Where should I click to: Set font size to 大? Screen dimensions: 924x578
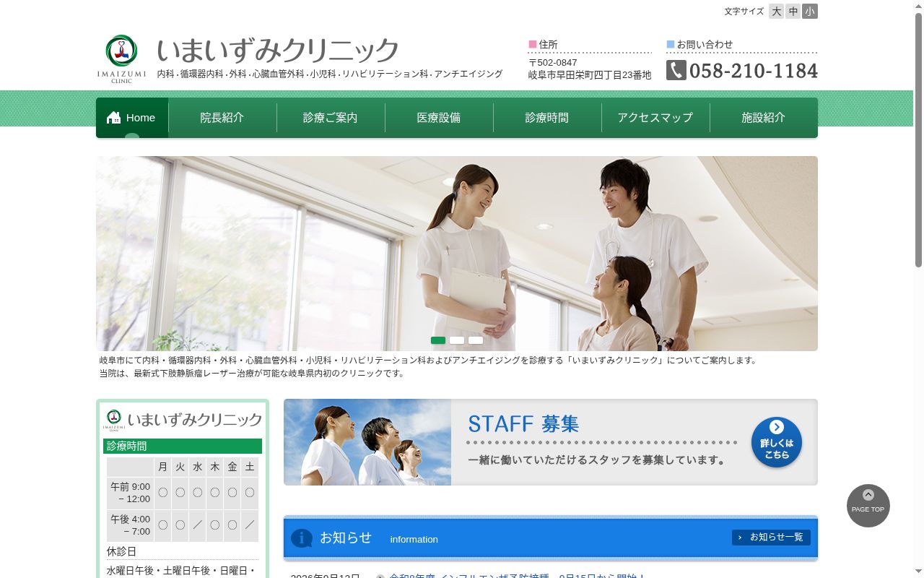pos(776,11)
